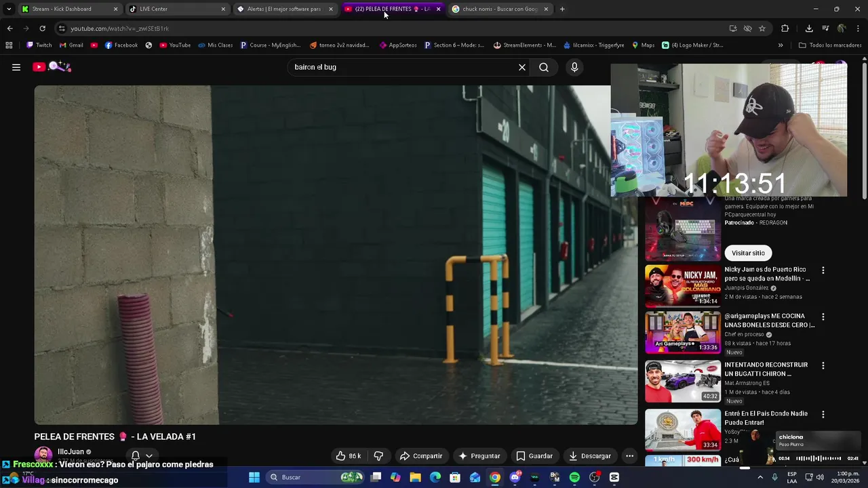Click Visitar sitio on the Redragon ad
The height and width of the screenshot is (488, 868).
point(748,253)
